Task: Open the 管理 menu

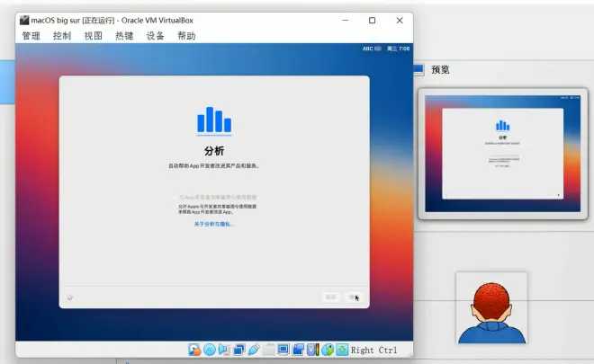Action: (x=31, y=36)
